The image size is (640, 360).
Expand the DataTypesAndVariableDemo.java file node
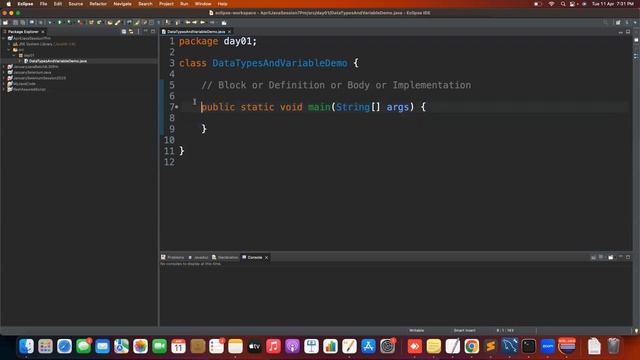click(20, 61)
